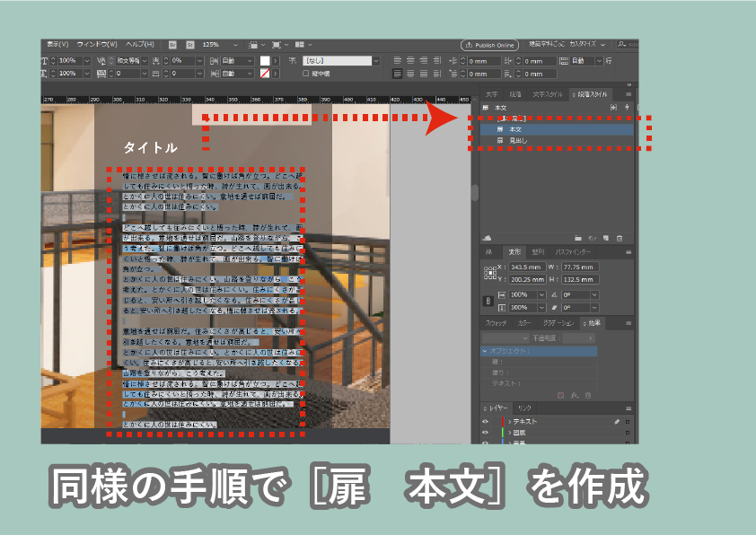
Task: Switch to the 段落 tab
Action: pos(515,94)
